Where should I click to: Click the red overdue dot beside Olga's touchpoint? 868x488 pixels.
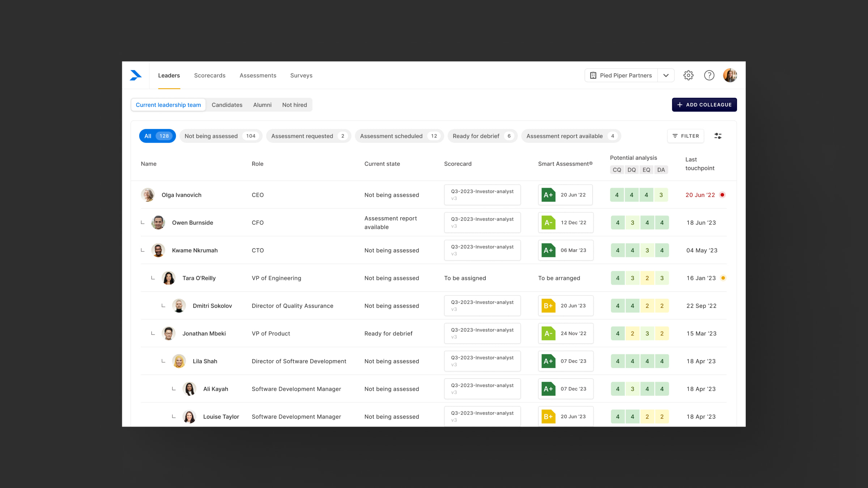(722, 195)
